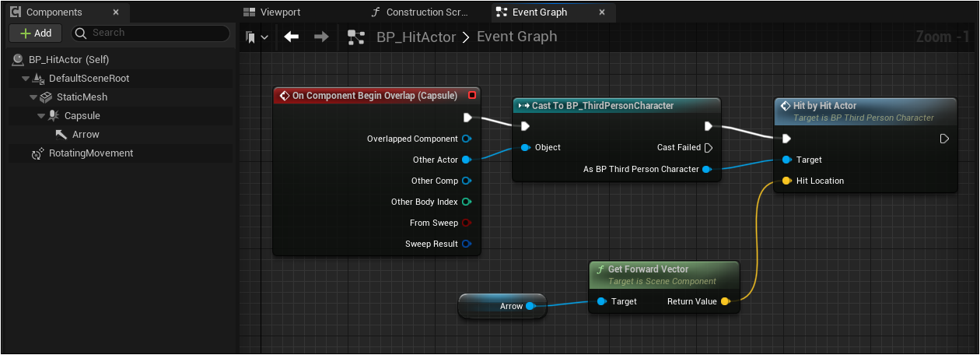Go back with the left arrow
Screen dimensions: 980x355
coord(292,37)
